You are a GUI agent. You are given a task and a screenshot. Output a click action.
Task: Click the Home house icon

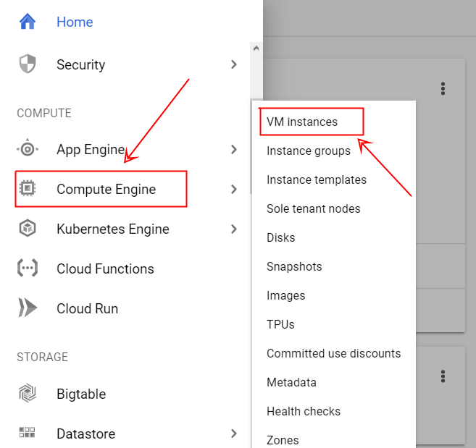point(28,22)
